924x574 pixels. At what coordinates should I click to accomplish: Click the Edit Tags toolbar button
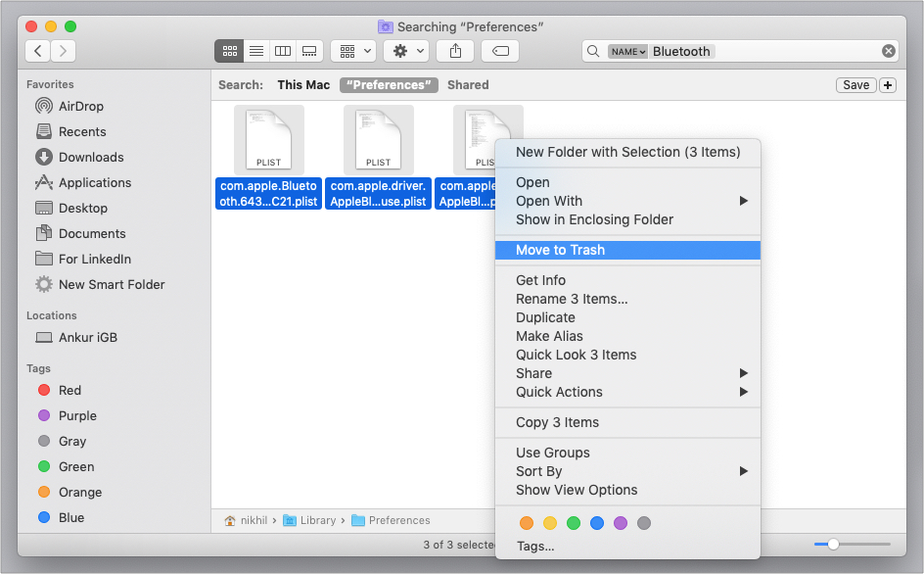[x=500, y=51]
